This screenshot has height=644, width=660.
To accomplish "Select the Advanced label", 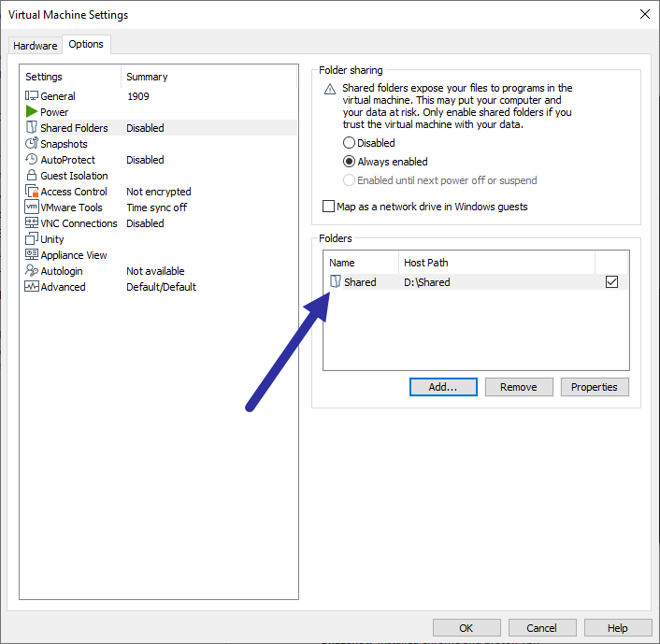I will (63, 287).
